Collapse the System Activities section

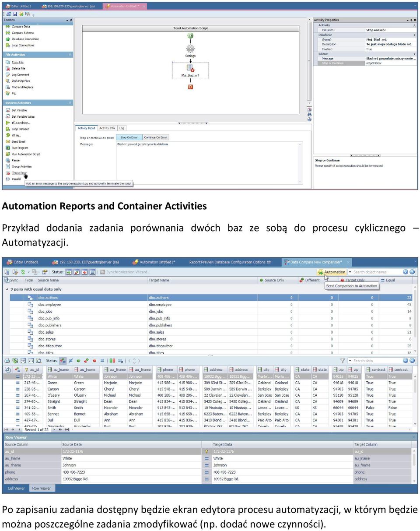tap(70, 103)
